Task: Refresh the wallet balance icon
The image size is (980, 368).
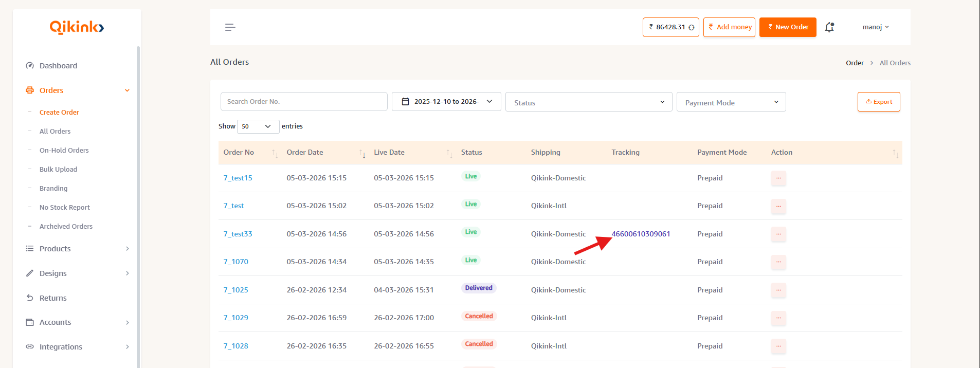Action: [x=692, y=28]
